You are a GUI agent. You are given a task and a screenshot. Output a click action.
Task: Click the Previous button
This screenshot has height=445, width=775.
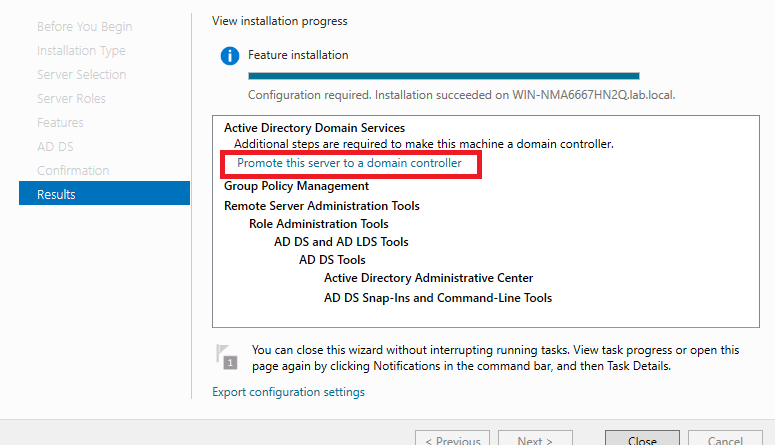[x=453, y=440]
